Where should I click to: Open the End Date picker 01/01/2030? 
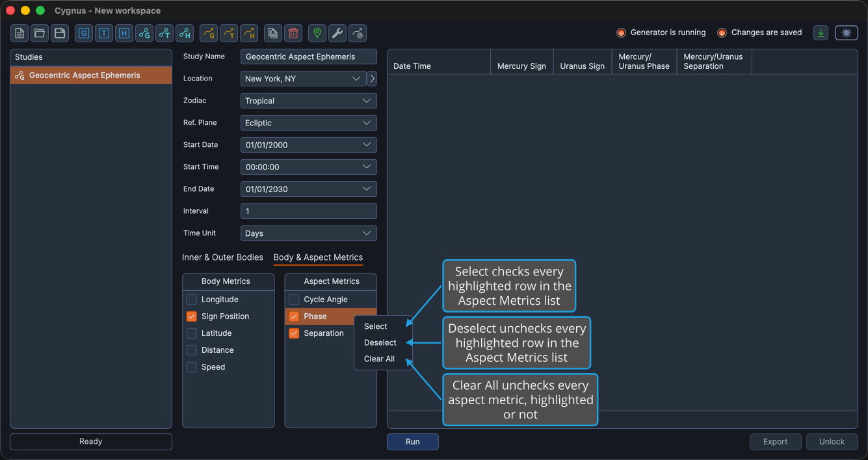[309, 189]
